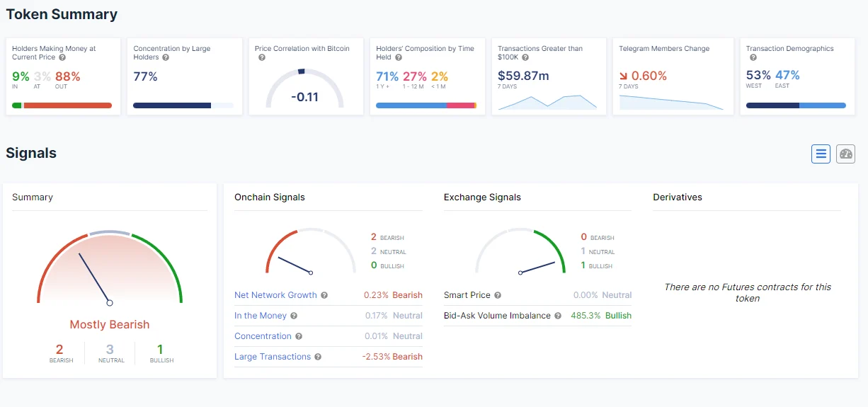Click help icon next to Concentration by Large Holders
The height and width of the screenshot is (407, 868).
click(166, 57)
